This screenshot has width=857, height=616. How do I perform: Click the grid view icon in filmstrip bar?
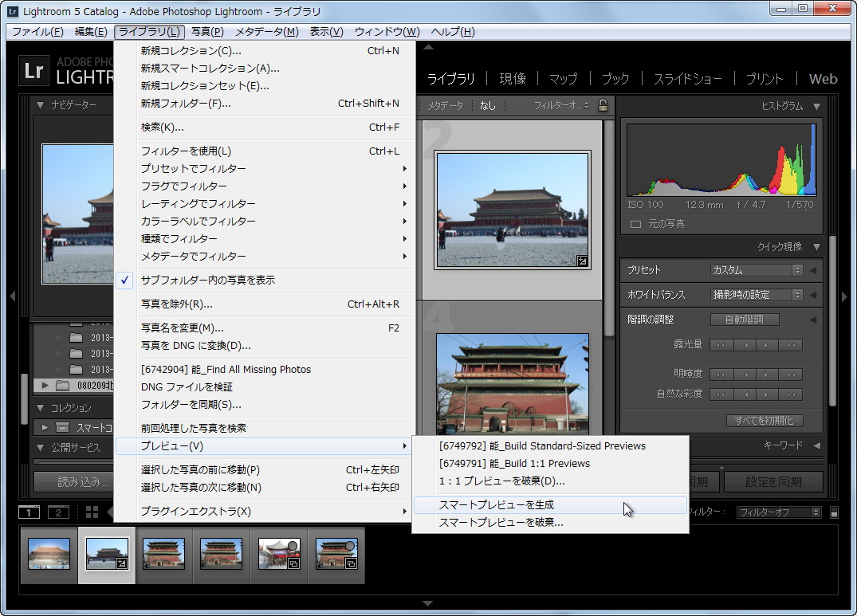click(92, 512)
